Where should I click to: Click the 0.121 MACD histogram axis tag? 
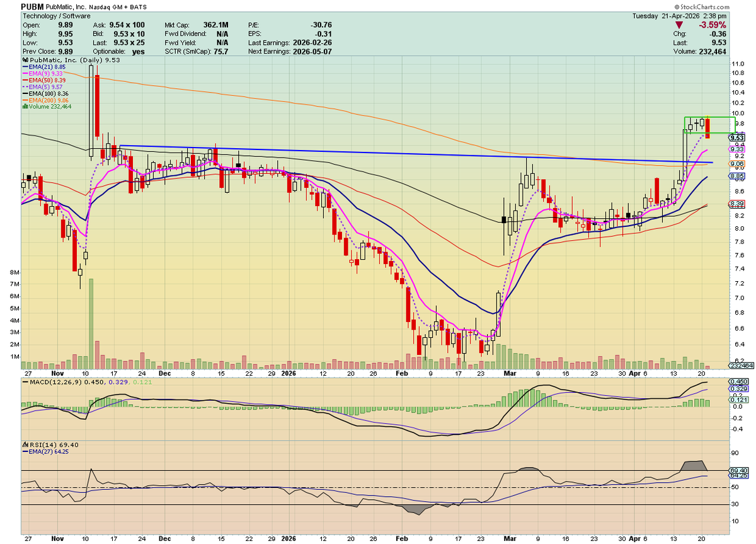pos(737,399)
